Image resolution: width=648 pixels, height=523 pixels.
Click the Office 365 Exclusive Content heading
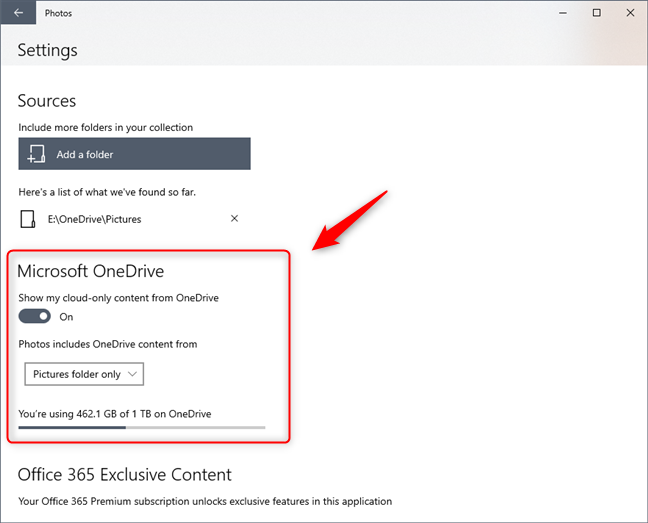pos(125,475)
